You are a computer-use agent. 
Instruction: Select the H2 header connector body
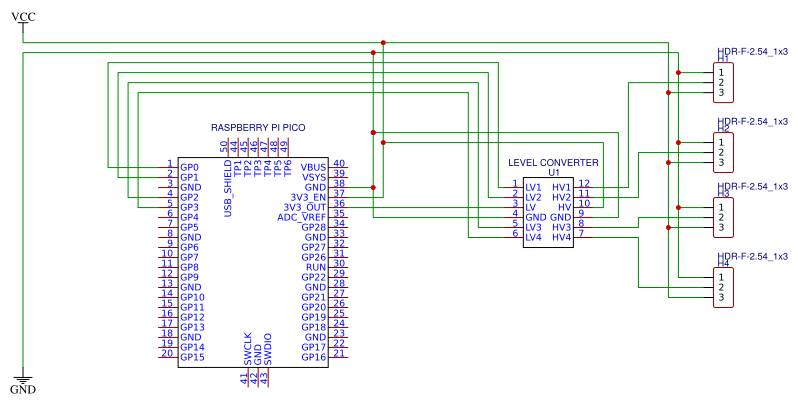[x=723, y=153]
